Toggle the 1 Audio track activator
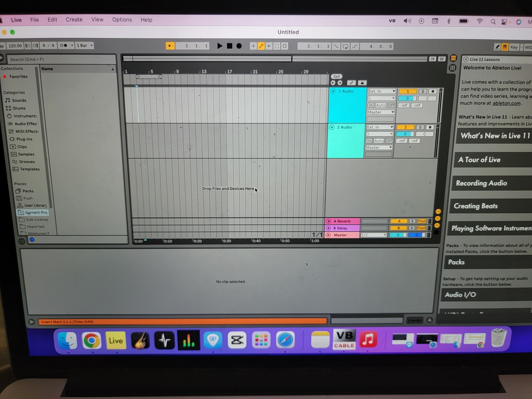 [408, 91]
